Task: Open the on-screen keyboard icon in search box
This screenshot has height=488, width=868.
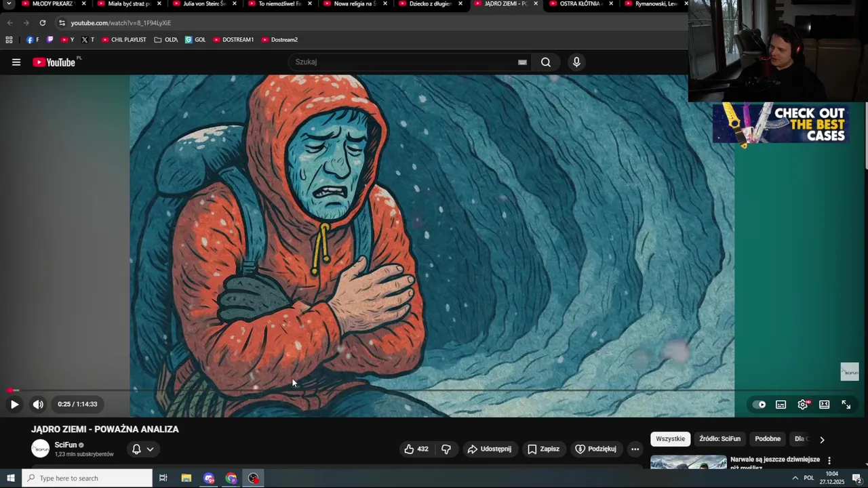Action: click(522, 62)
